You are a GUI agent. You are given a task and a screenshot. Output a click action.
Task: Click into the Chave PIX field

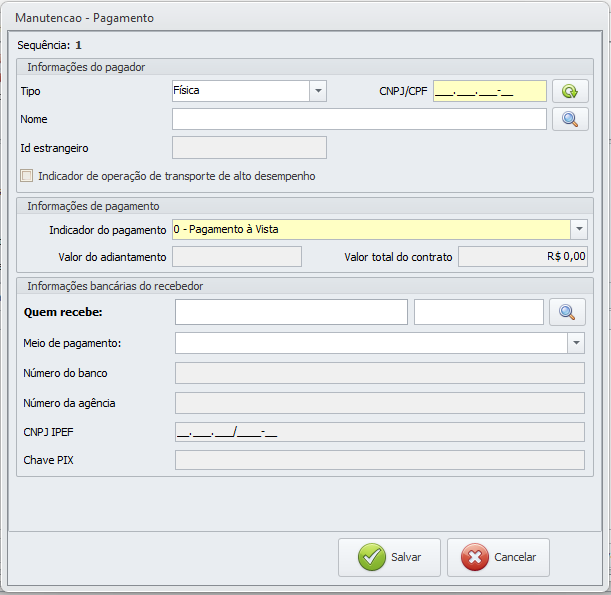click(x=379, y=460)
